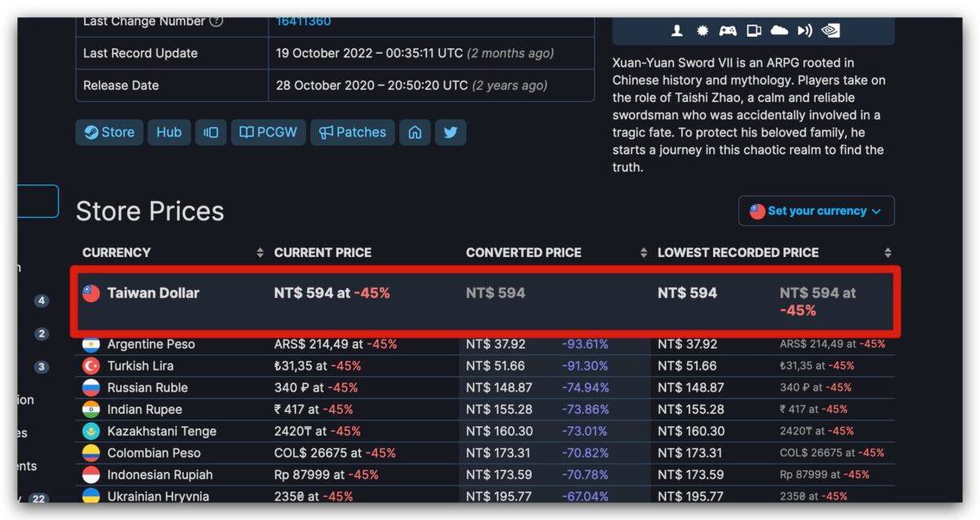
Task: Click the trading cards icon button
Action: [211, 132]
